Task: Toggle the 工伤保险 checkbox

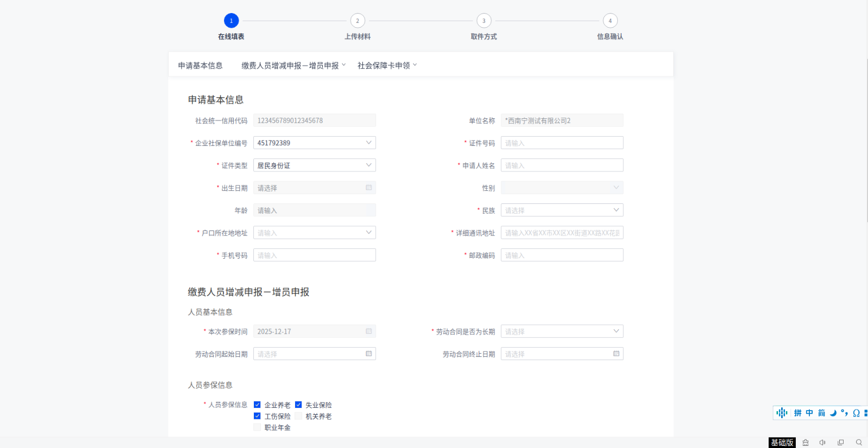Action: click(257, 416)
